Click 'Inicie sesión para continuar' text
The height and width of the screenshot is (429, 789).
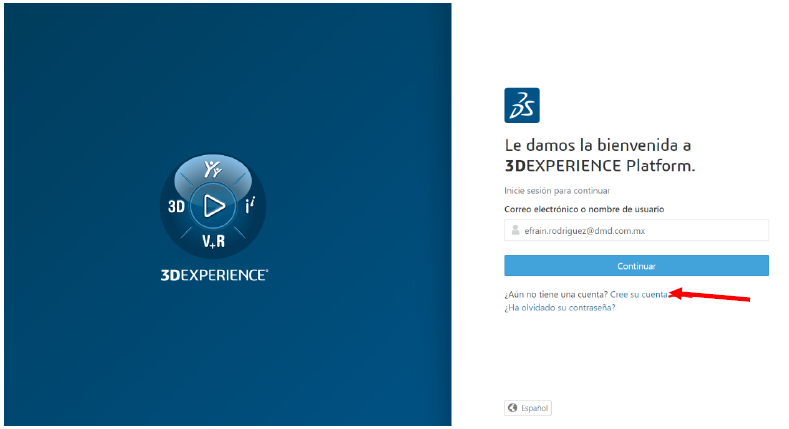[x=557, y=191]
